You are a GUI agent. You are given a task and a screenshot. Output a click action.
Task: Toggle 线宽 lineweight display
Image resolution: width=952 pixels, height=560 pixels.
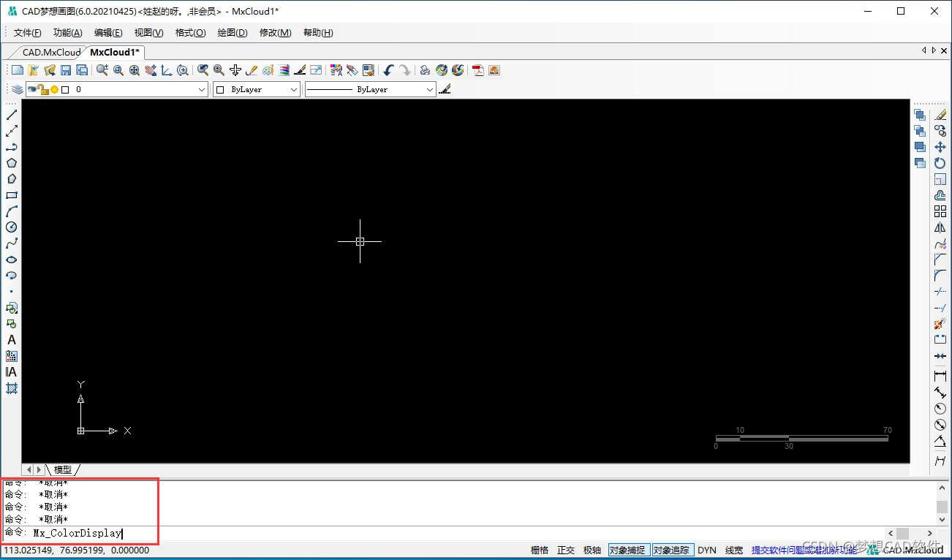click(734, 550)
